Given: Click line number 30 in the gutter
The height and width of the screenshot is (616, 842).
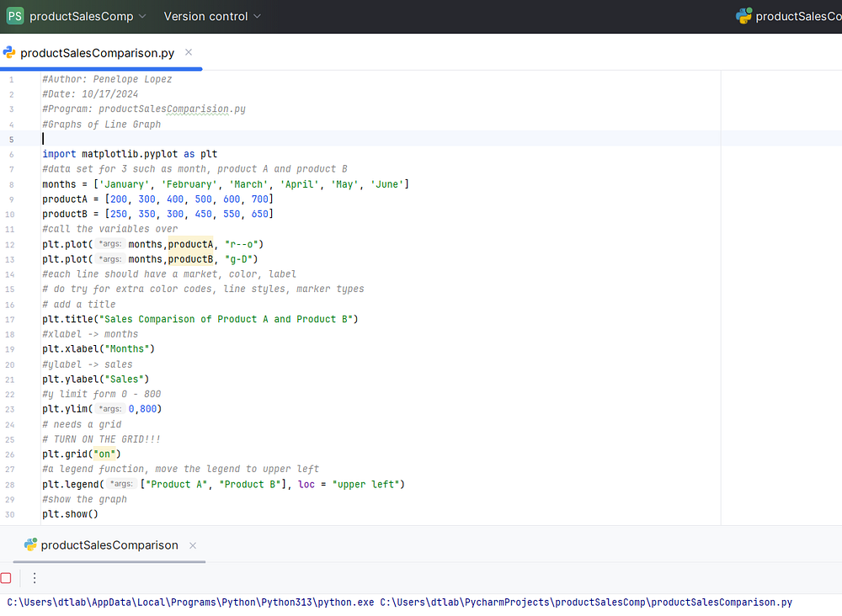Looking at the screenshot, I should (x=9, y=514).
